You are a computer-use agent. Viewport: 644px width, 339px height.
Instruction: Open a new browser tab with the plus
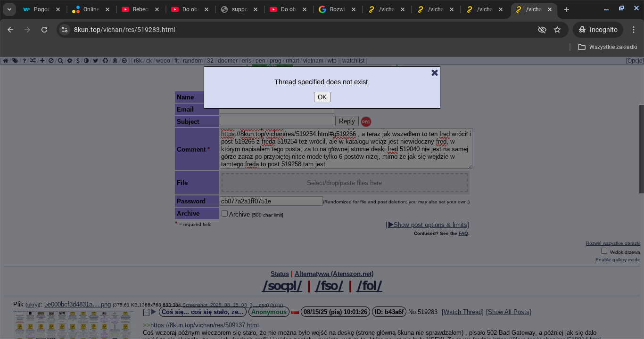point(567,9)
